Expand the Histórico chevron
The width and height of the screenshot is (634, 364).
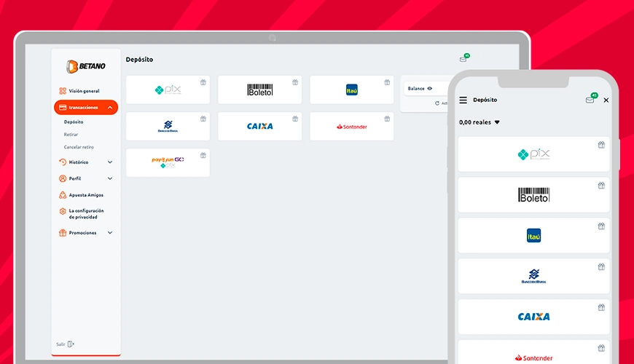110,162
